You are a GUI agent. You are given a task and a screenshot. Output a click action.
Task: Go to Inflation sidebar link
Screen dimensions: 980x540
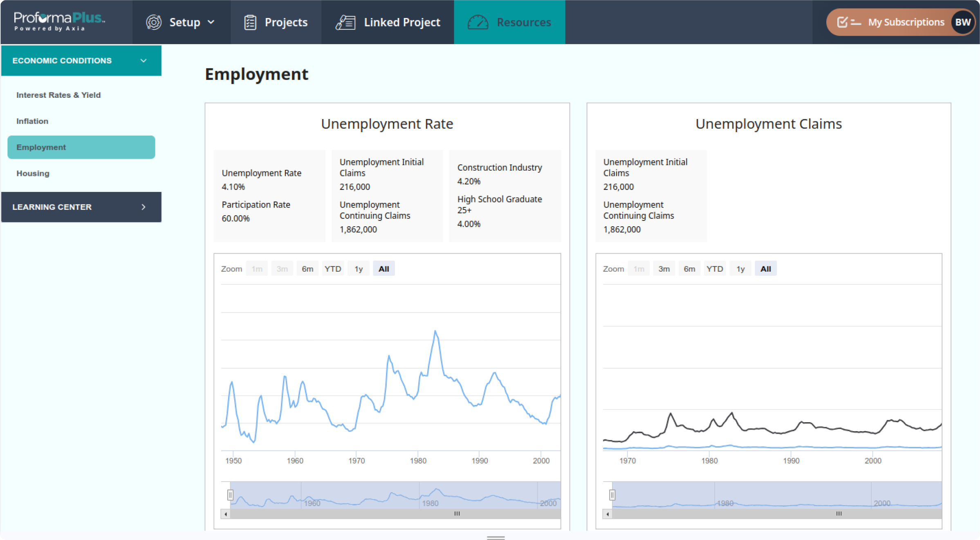tap(32, 121)
